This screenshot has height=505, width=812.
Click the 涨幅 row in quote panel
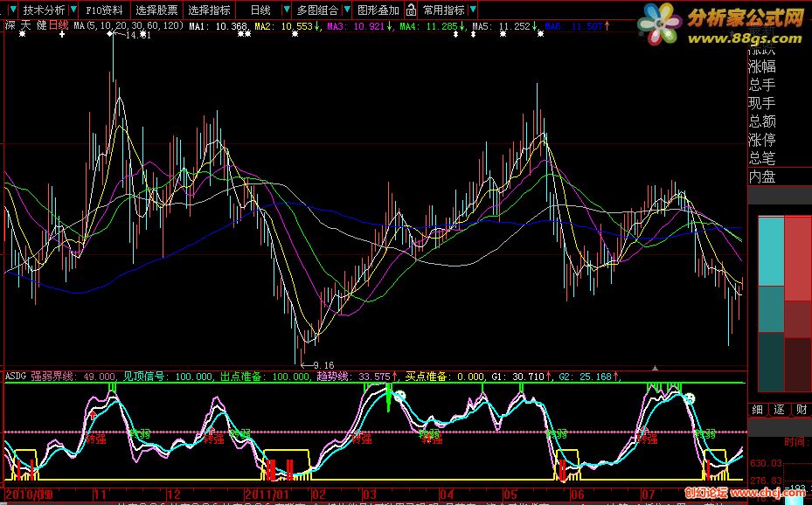pos(762,66)
